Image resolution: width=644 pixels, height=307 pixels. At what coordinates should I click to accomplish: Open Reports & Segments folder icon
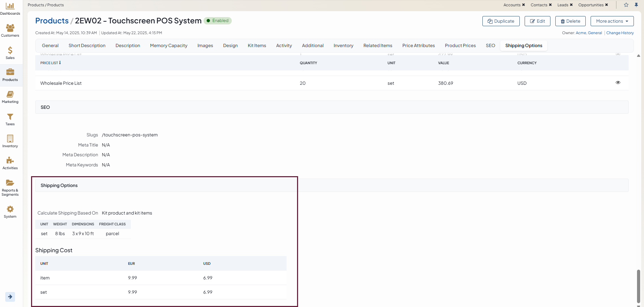pyautogui.click(x=10, y=183)
